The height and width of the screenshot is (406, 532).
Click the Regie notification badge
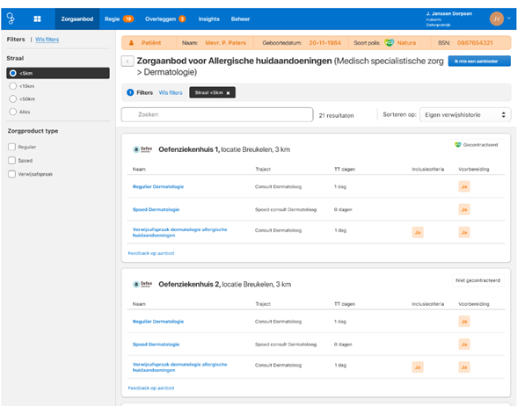[x=128, y=18]
